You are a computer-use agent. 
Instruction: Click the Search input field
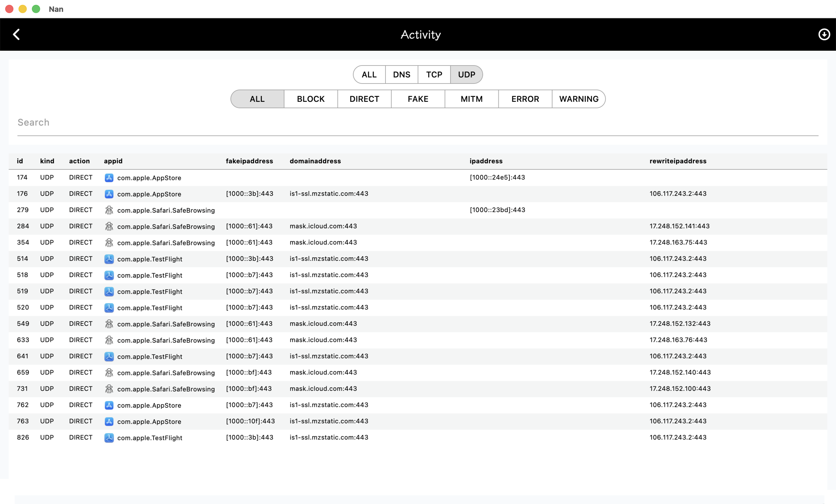417,122
